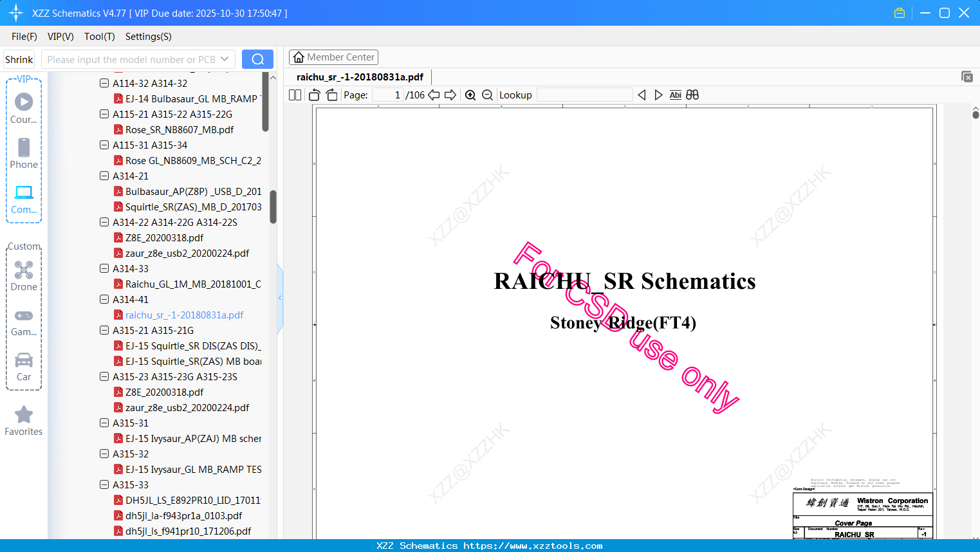Jump to previous lookup result
Image resolution: width=980 pixels, height=552 pixels.
pyautogui.click(x=642, y=95)
